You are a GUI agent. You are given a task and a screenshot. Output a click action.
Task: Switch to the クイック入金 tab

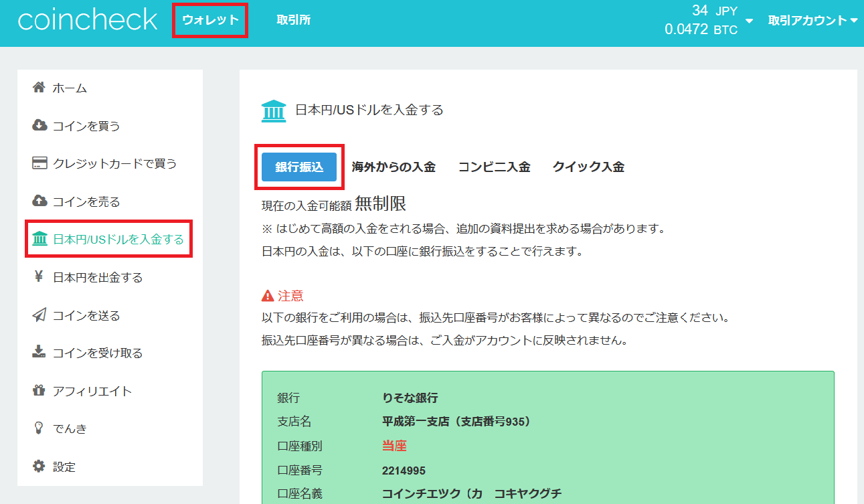pos(588,167)
